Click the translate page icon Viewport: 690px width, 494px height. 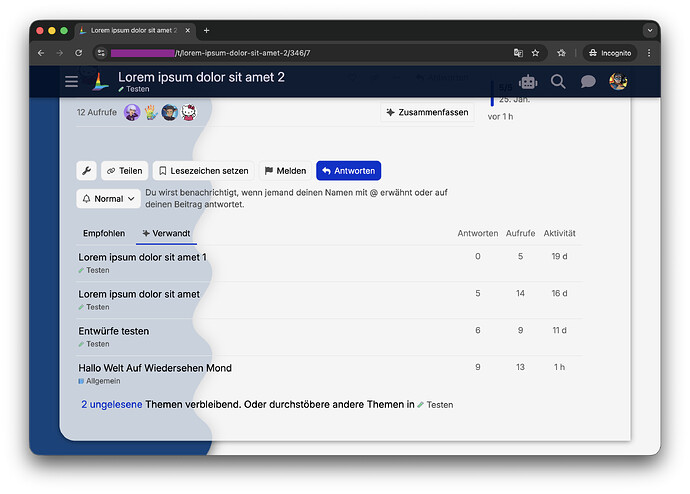518,53
